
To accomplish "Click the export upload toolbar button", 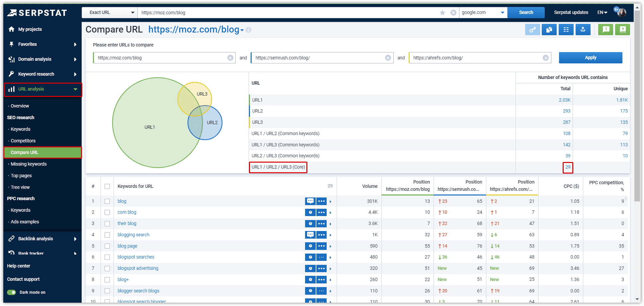I will tap(583, 30).
